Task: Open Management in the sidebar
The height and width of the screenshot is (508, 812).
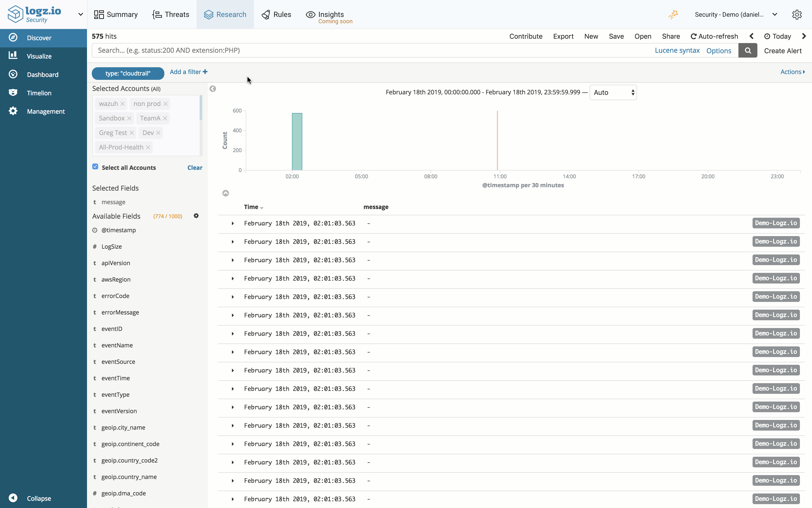Action: [x=43, y=111]
